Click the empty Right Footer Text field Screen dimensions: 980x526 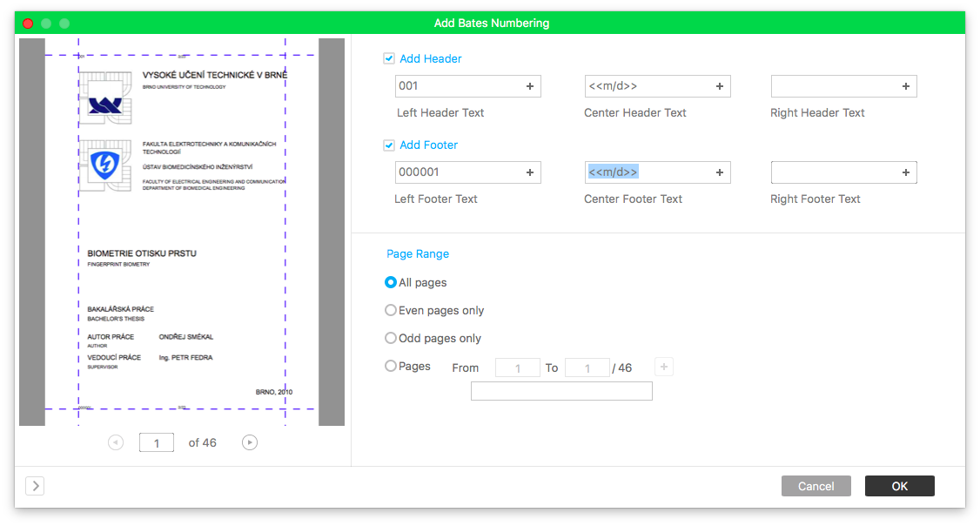(x=843, y=172)
